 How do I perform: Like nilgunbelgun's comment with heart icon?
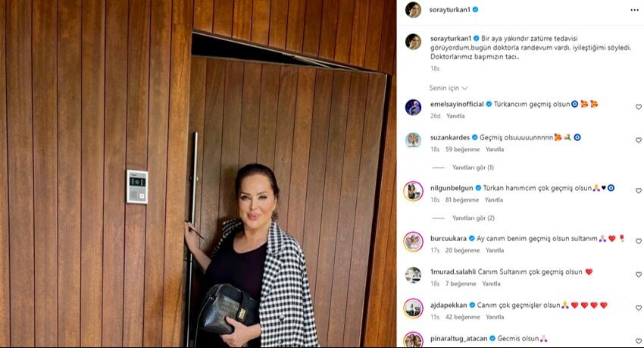point(638,190)
